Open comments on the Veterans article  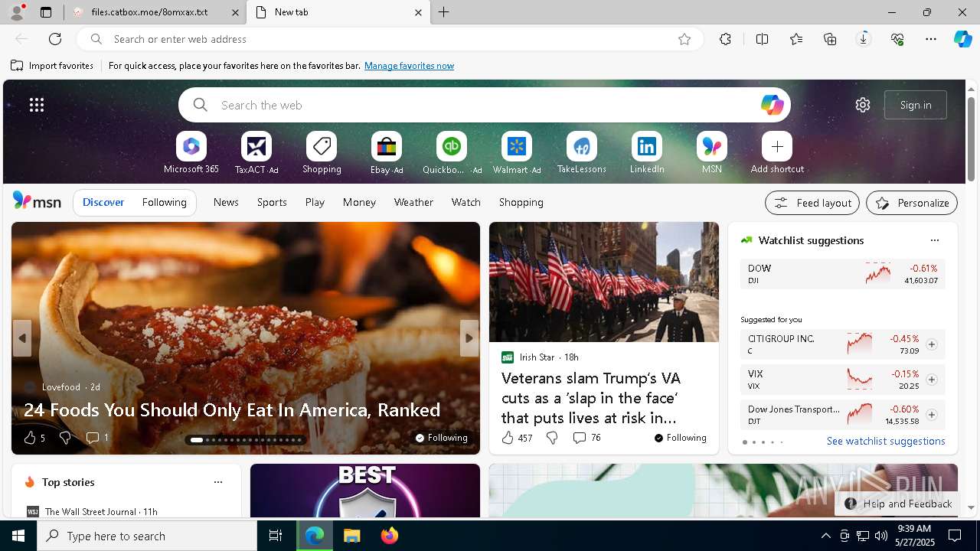pyautogui.click(x=586, y=438)
